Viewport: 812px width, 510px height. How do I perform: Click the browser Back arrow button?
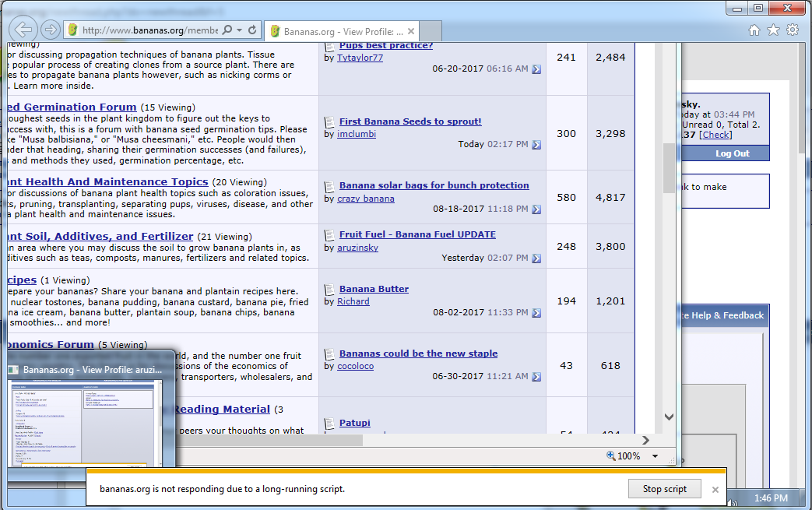(x=24, y=30)
